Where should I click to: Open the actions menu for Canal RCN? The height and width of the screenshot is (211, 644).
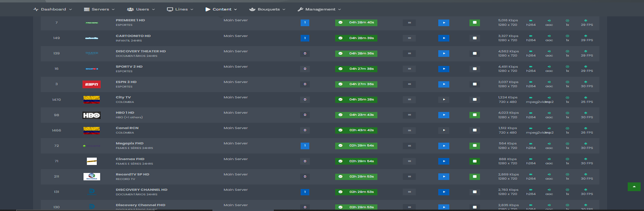[x=409, y=130]
